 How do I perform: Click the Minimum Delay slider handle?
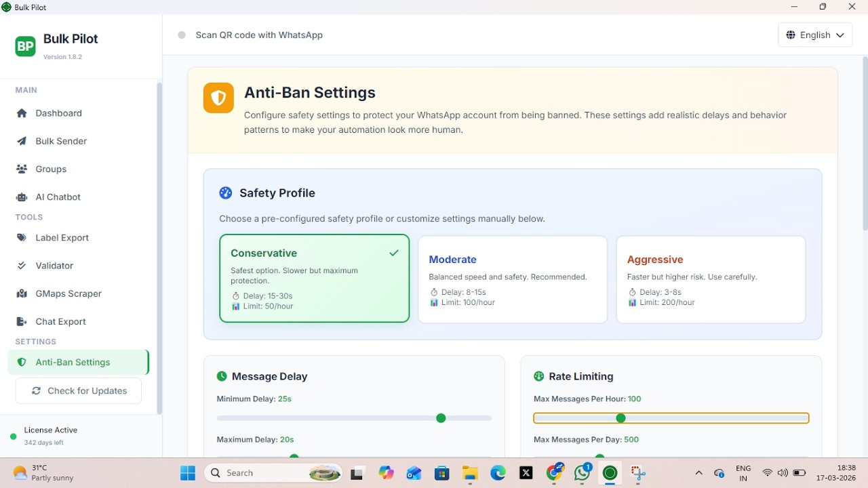pos(441,418)
